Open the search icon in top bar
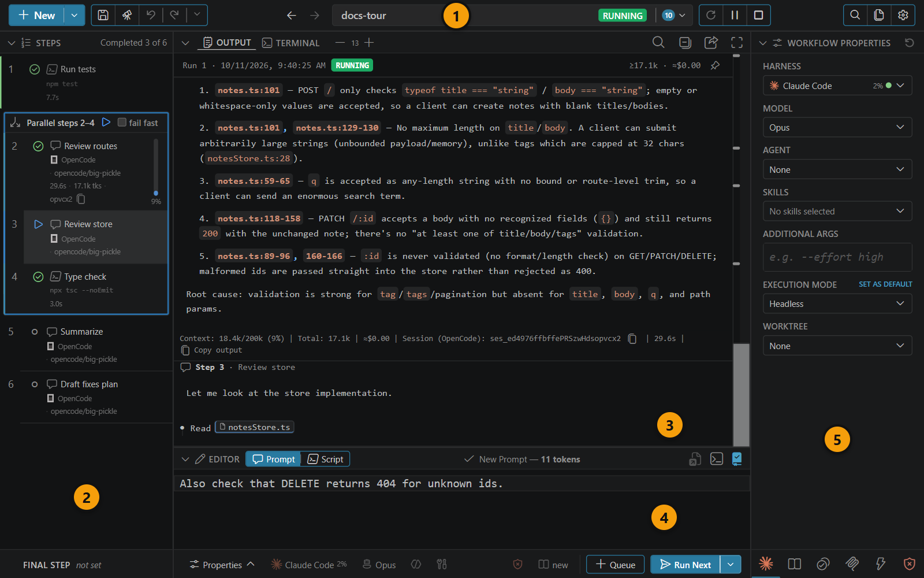Viewport: 924px width, 578px height. [855, 16]
